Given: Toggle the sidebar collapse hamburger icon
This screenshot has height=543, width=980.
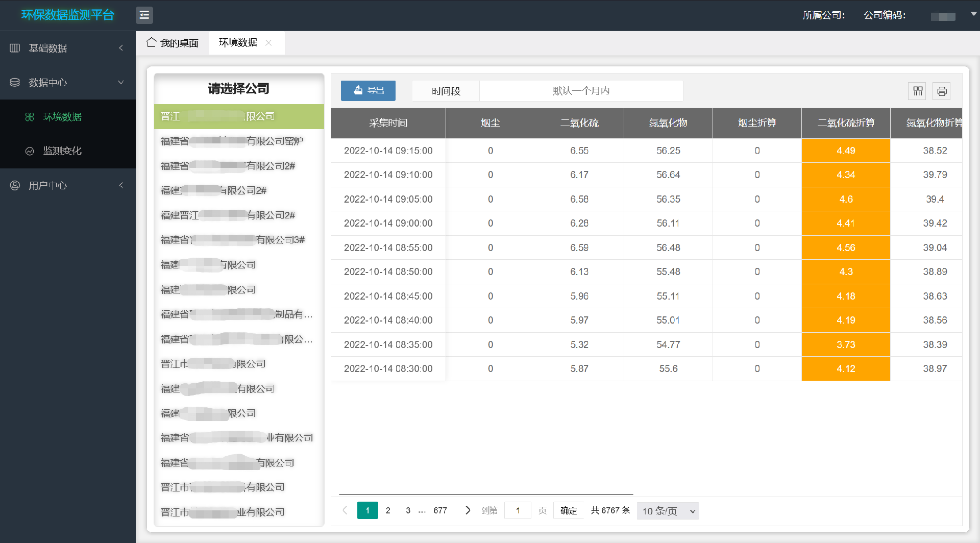Looking at the screenshot, I should pyautogui.click(x=144, y=15).
